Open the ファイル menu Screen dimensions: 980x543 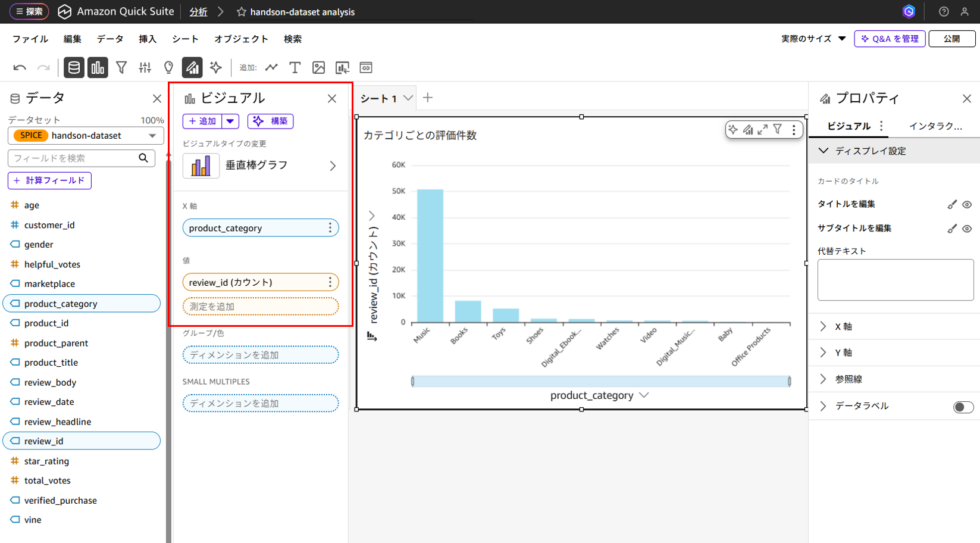(x=30, y=39)
